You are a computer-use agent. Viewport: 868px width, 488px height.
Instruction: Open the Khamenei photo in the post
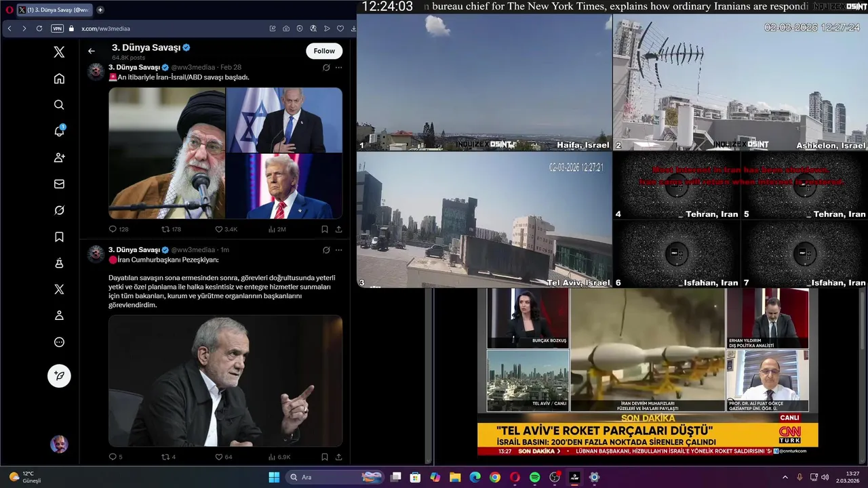[x=167, y=153]
